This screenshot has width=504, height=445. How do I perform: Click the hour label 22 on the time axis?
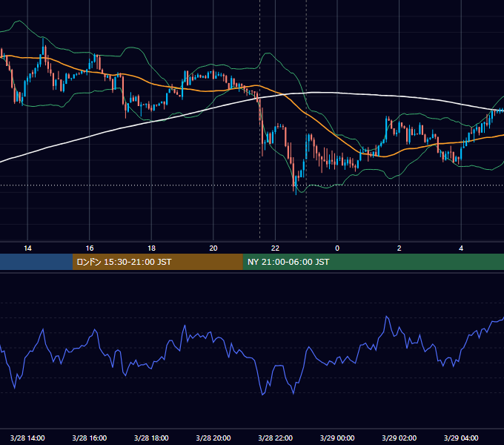coord(275,248)
